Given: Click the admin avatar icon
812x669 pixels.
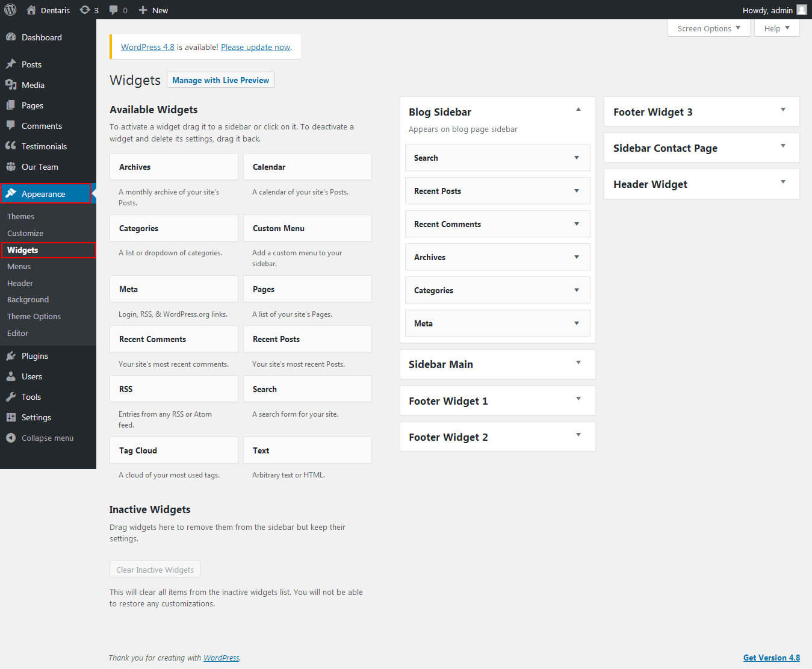Looking at the screenshot, I should 802,10.
